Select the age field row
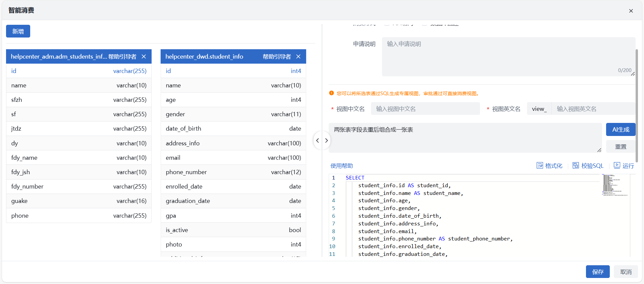Screen dimensions: 644x284 tap(233, 100)
